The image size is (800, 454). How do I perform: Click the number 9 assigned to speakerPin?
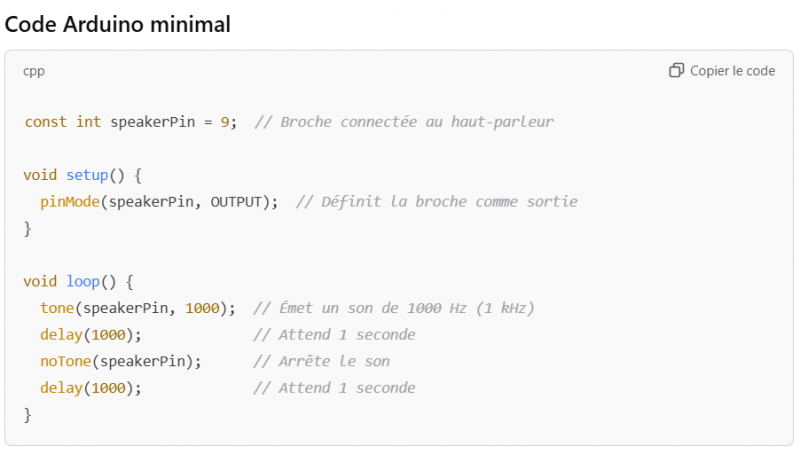click(x=225, y=122)
